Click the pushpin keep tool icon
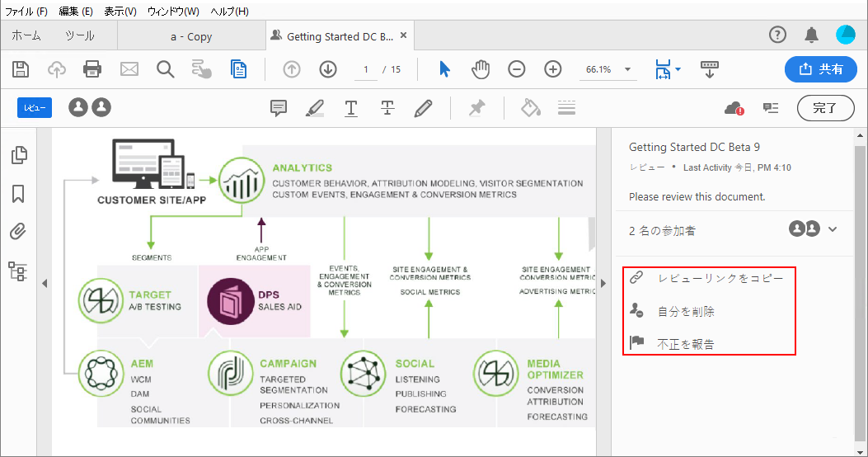This screenshot has height=457, width=868. [476, 107]
